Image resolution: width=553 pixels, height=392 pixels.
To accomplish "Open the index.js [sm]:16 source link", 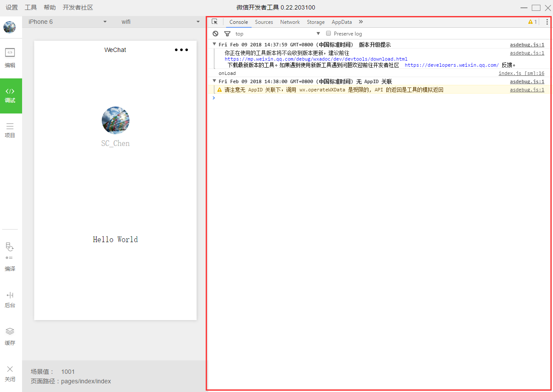I will click(521, 73).
